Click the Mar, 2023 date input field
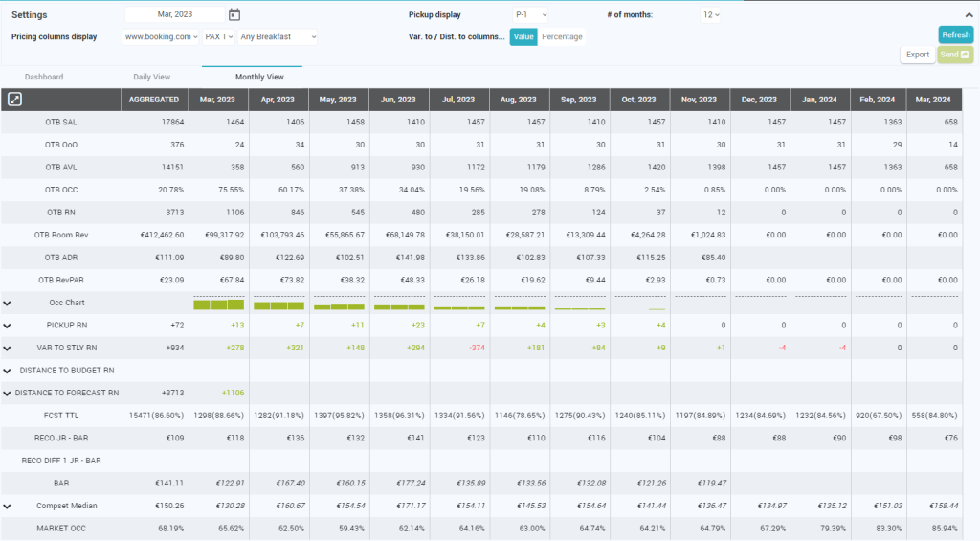Image resolution: width=980 pixels, height=541 pixels. pyautogui.click(x=175, y=14)
